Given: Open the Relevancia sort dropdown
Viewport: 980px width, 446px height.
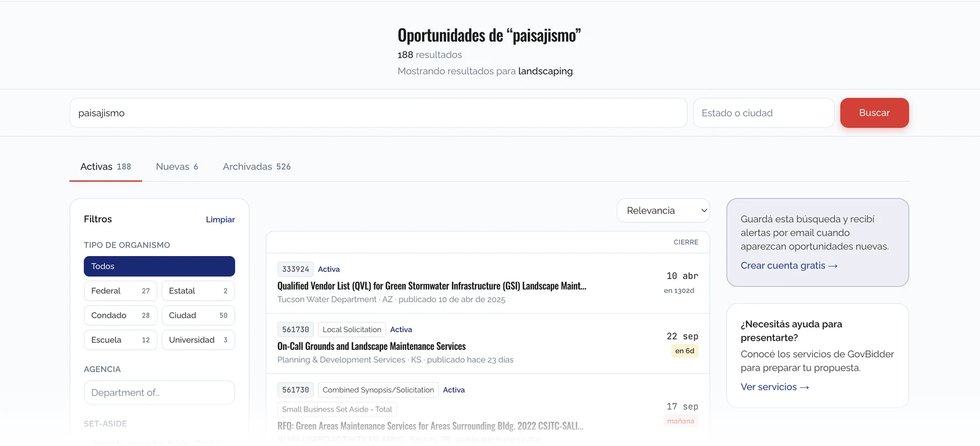Looking at the screenshot, I should [x=663, y=211].
